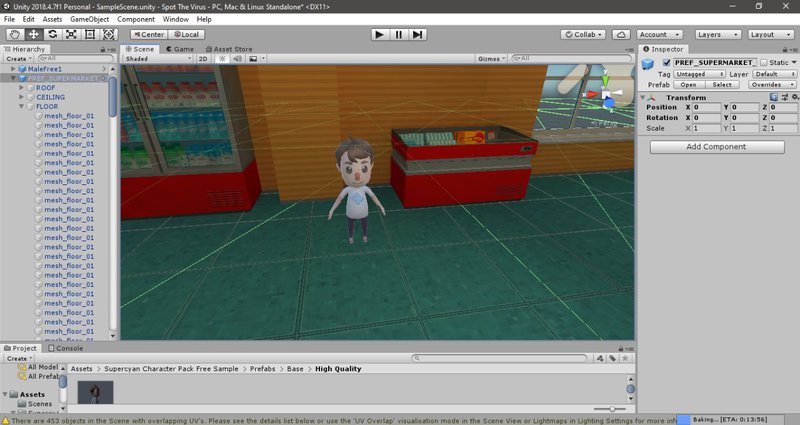Adjust the Project icon size slider

pos(610,409)
